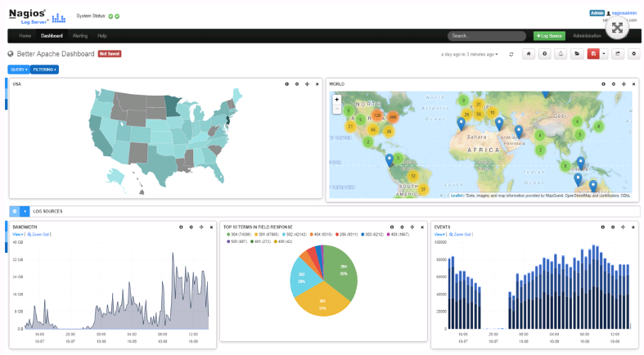644x355 pixels.
Task: Click the red save dashboard icon
Action: pyautogui.click(x=592, y=54)
